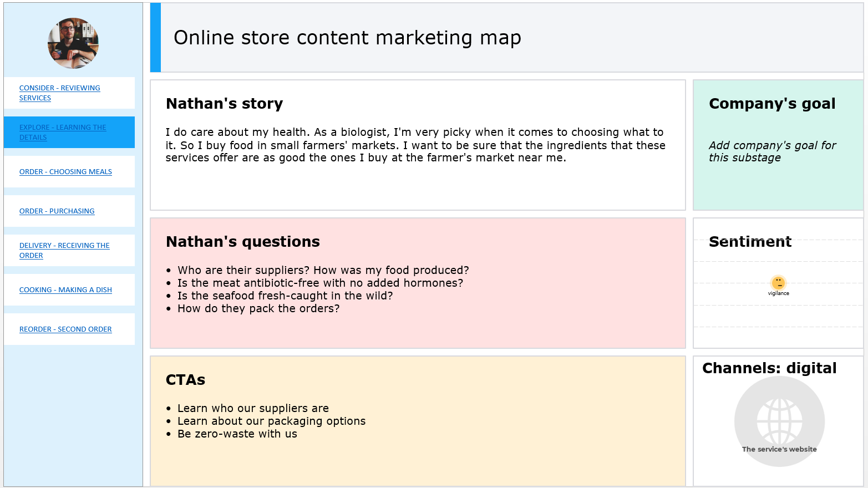
Task: Navigate to Delivery - Receiving the Order
Action: tap(64, 250)
